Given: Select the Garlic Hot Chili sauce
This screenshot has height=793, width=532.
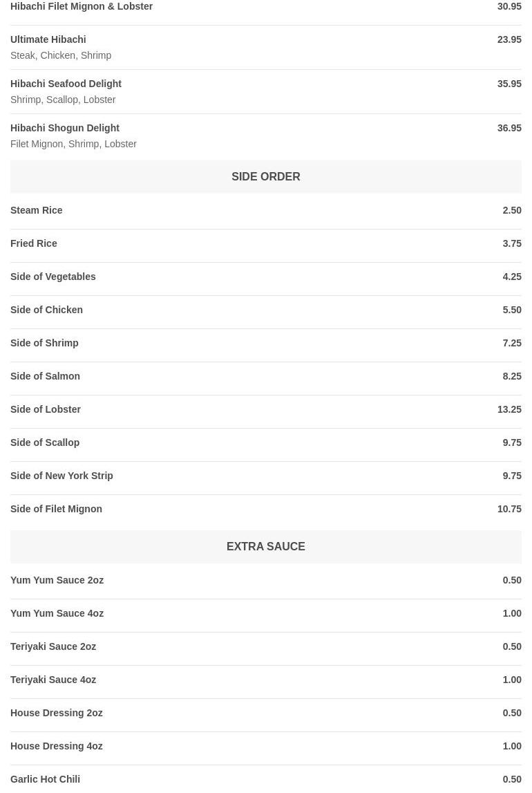Looking at the screenshot, I should (45, 780).
